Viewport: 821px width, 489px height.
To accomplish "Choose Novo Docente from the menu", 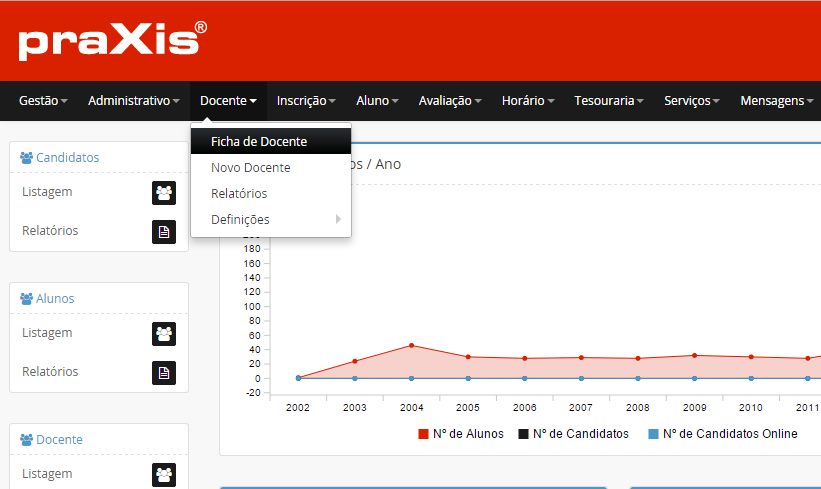I will click(251, 168).
